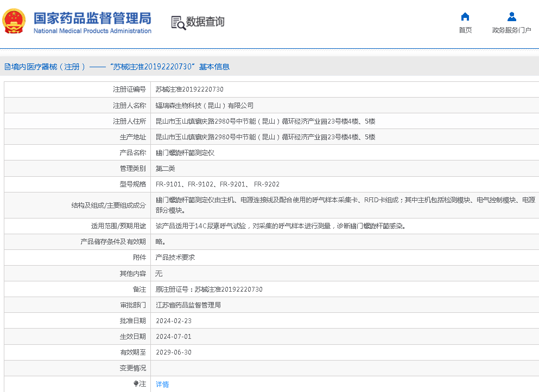Click the home house icon
539x392 pixels.
point(465,17)
